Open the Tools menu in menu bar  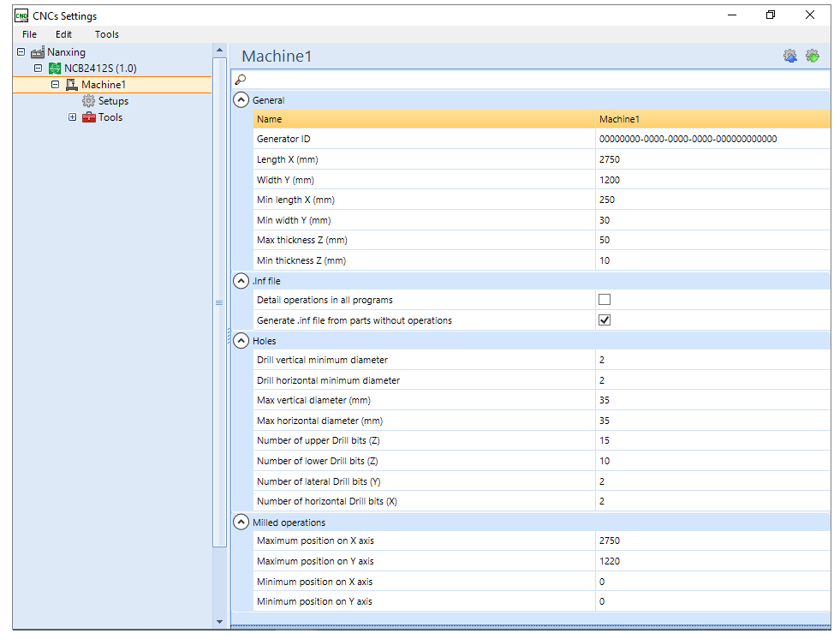[107, 34]
